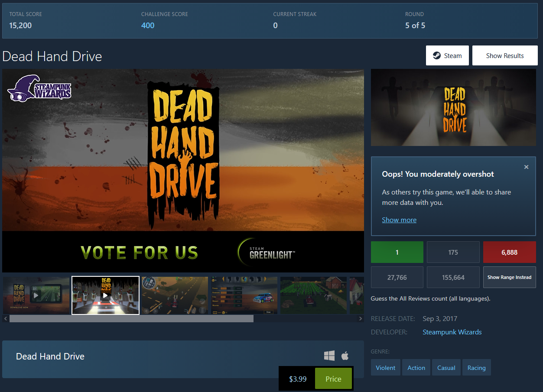Screen dimensions: 543x392
Task: Click the $3.99 price text
Action: coord(298,379)
